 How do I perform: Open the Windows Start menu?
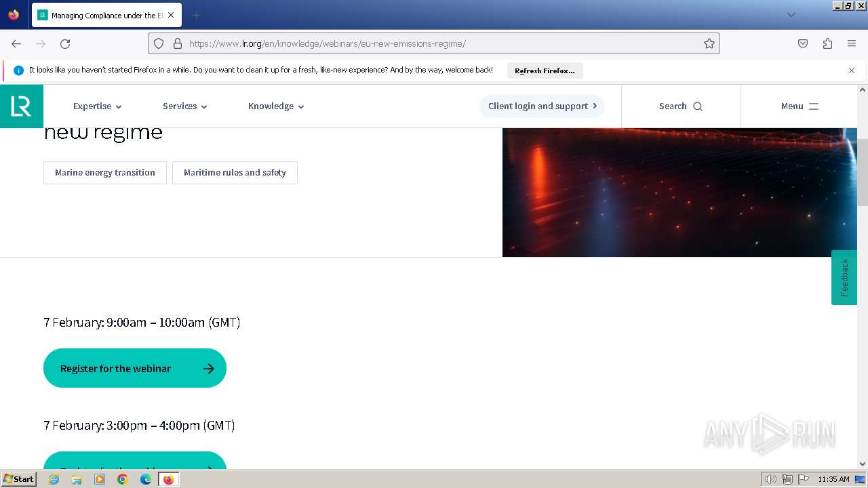[x=18, y=479]
